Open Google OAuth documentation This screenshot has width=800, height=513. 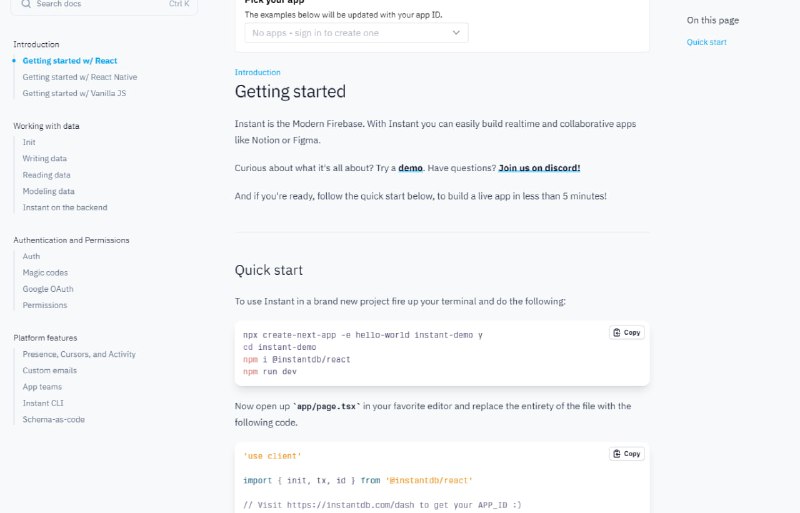tap(48, 289)
